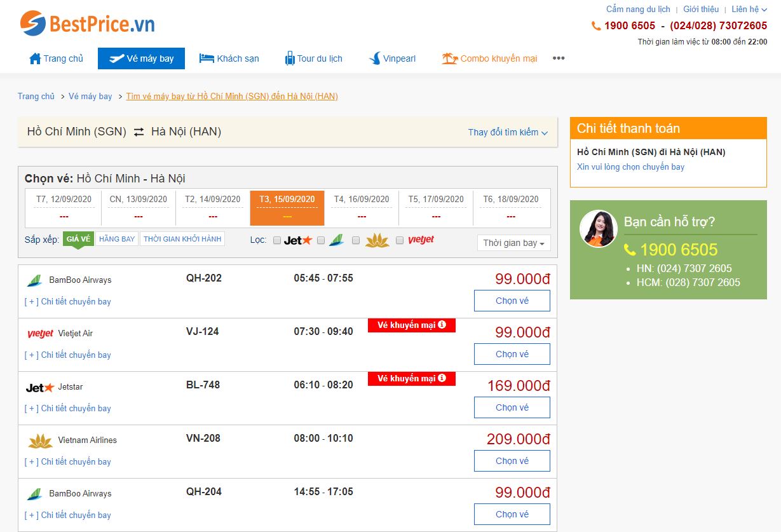Tick the Vietnam Airlines filter checkbox
The width and height of the screenshot is (781, 532).
coord(356,240)
